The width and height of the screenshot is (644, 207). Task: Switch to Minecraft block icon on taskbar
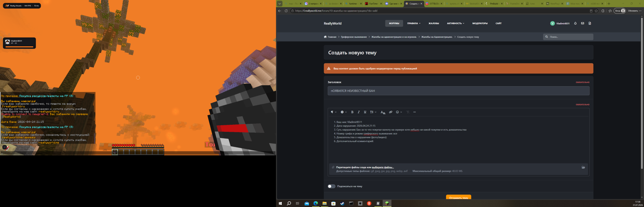pyautogui.click(x=387, y=203)
